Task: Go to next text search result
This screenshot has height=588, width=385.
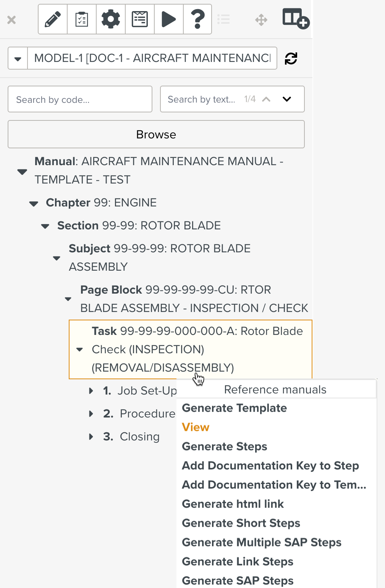Action: click(287, 99)
